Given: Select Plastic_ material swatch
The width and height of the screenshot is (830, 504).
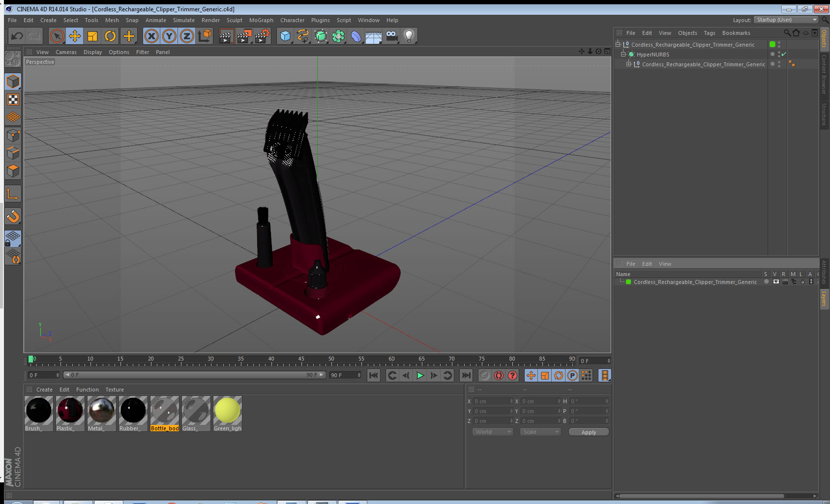Looking at the screenshot, I should coord(70,414).
